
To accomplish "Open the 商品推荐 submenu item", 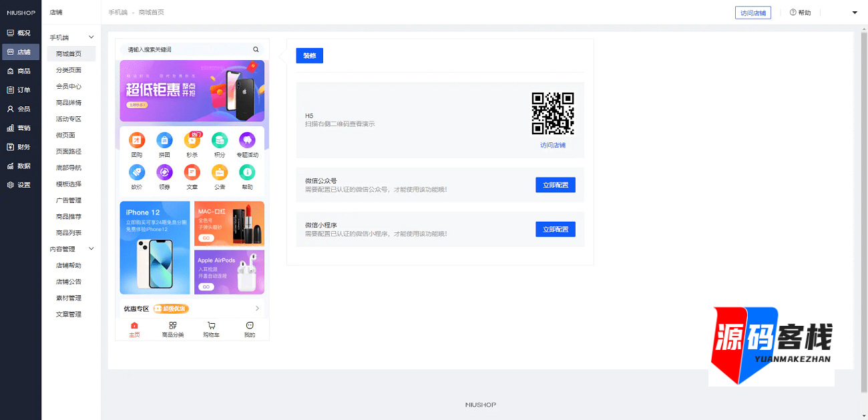I will pyautogui.click(x=69, y=217).
